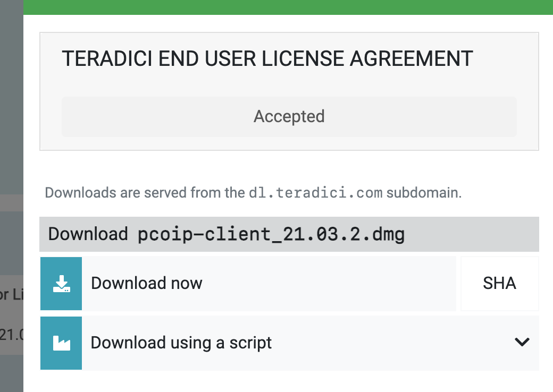The width and height of the screenshot is (553, 392).
Task: Click the Teradici End User License Agreement heading
Action: point(267,59)
